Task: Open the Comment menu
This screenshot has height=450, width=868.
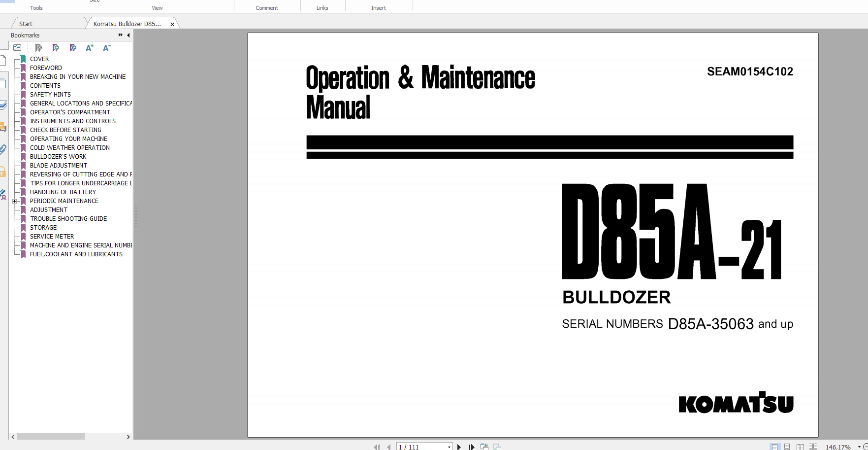Action: click(266, 7)
